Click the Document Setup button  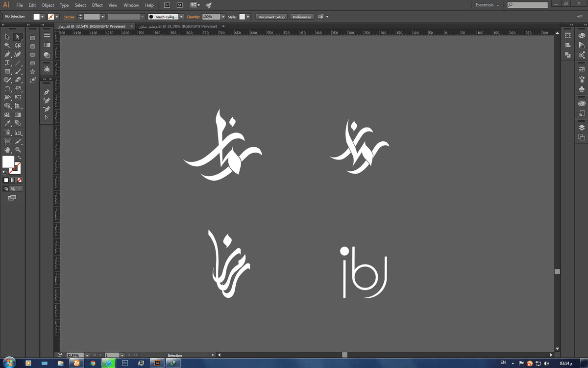point(271,17)
